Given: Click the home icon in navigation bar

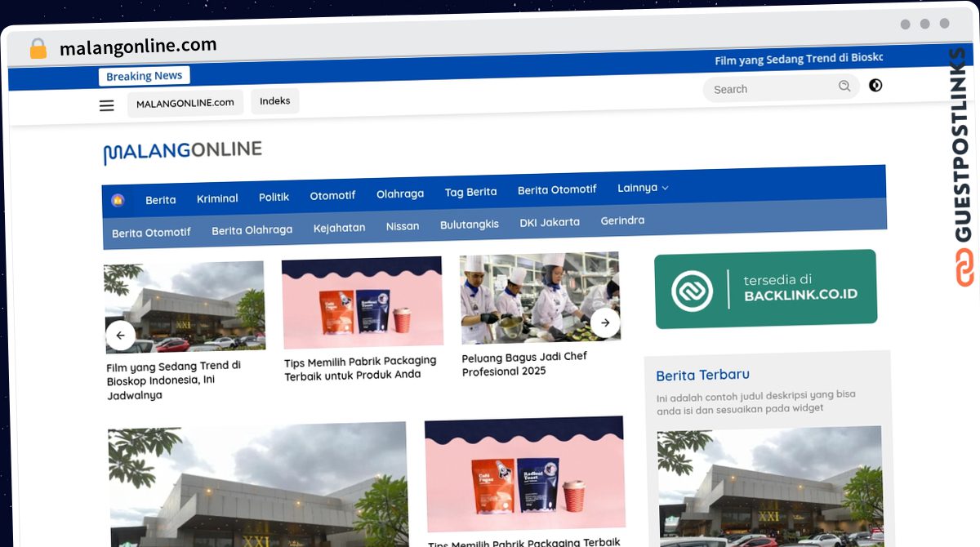Looking at the screenshot, I should pyautogui.click(x=118, y=200).
